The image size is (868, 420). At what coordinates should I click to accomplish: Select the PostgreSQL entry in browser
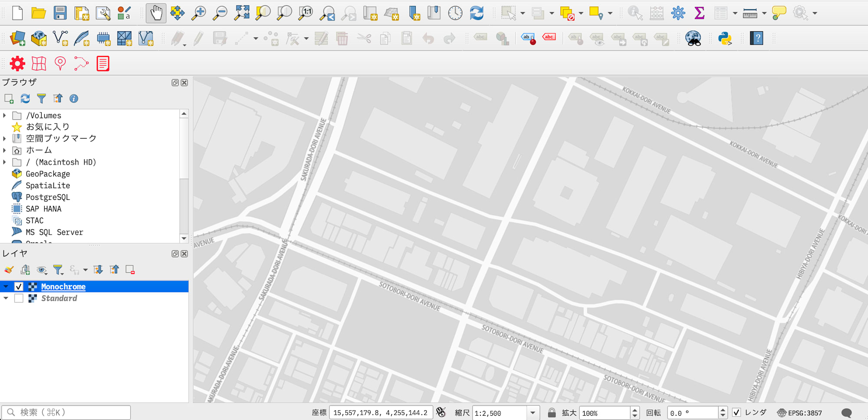point(48,197)
